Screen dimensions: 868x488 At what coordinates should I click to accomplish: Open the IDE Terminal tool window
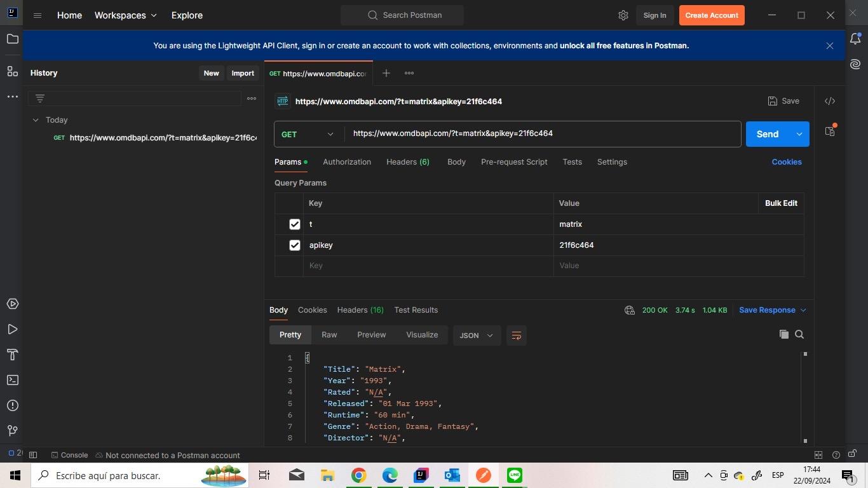pyautogui.click(x=12, y=380)
